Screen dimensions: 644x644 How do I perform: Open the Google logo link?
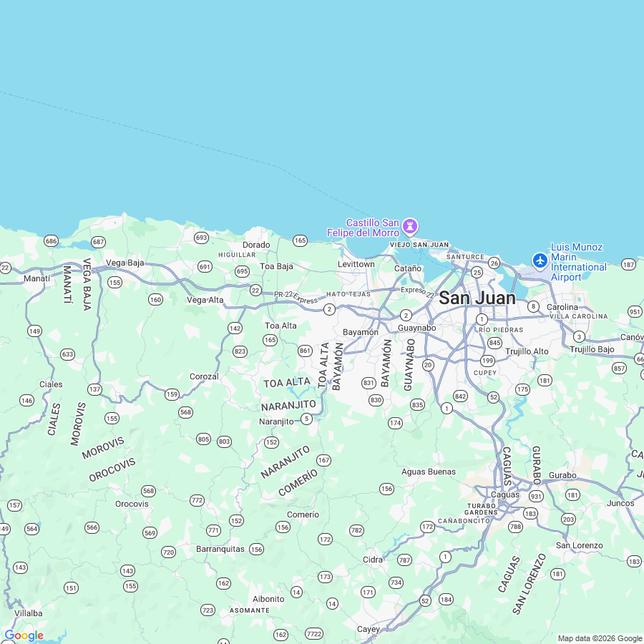tap(24, 636)
